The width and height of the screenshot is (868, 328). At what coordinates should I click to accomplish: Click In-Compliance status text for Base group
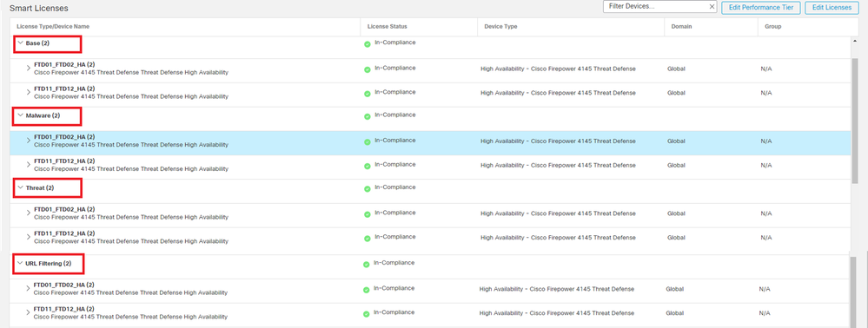[x=394, y=43]
